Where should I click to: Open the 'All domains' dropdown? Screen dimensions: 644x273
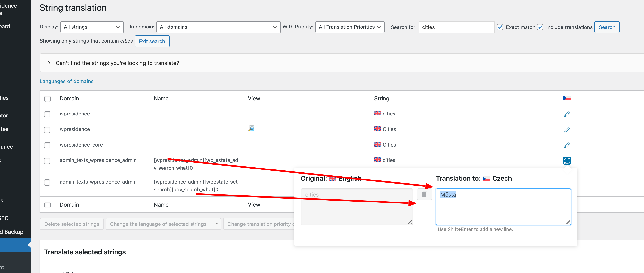pyautogui.click(x=218, y=27)
